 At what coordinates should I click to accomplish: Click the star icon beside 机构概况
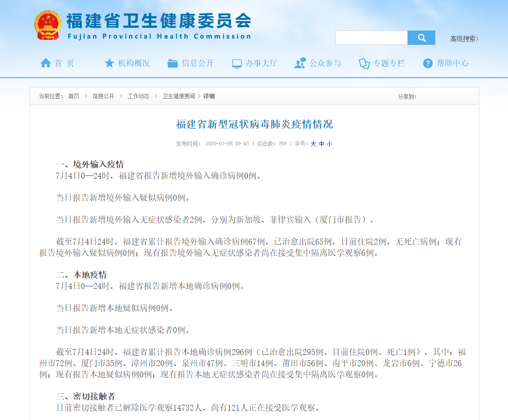(x=109, y=63)
